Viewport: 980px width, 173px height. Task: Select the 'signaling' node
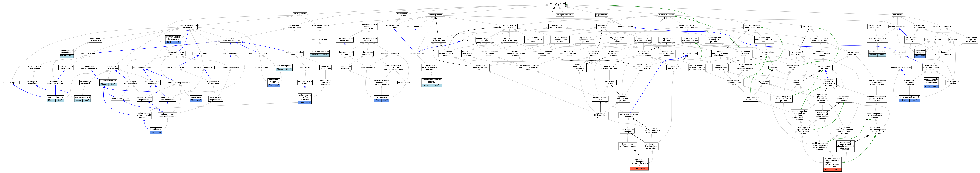click(x=464, y=39)
